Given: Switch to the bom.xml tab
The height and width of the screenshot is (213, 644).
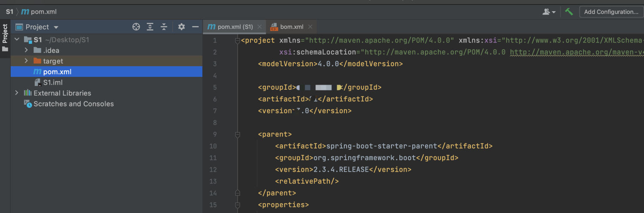Looking at the screenshot, I should (292, 27).
